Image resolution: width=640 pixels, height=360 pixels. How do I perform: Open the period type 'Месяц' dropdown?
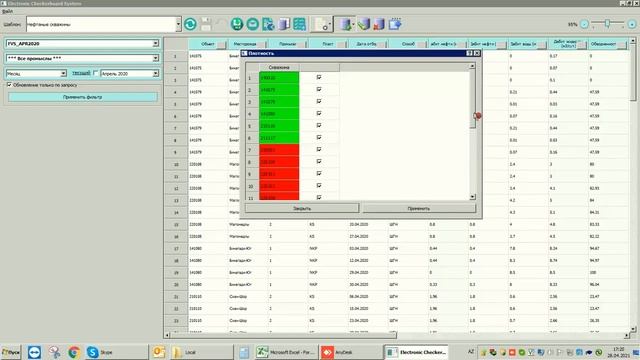pos(63,73)
